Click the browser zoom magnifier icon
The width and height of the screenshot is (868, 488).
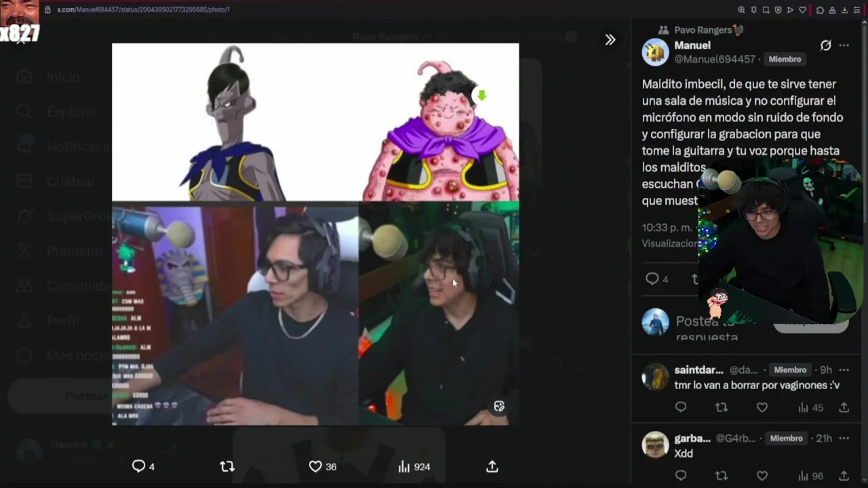pyautogui.click(x=741, y=10)
